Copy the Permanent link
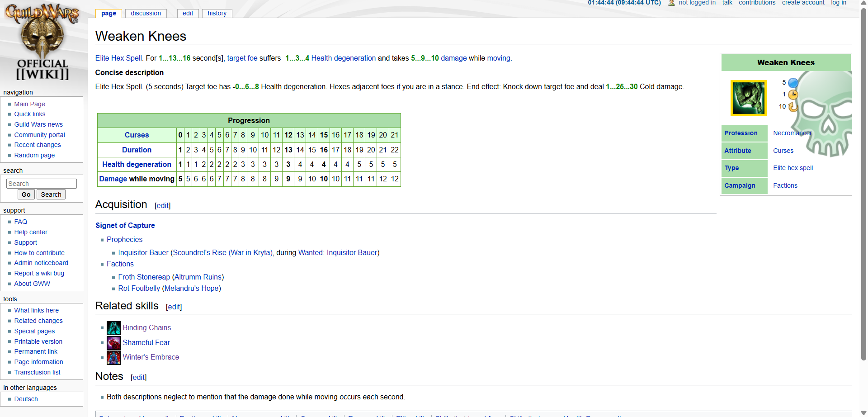 pyautogui.click(x=36, y=351)
